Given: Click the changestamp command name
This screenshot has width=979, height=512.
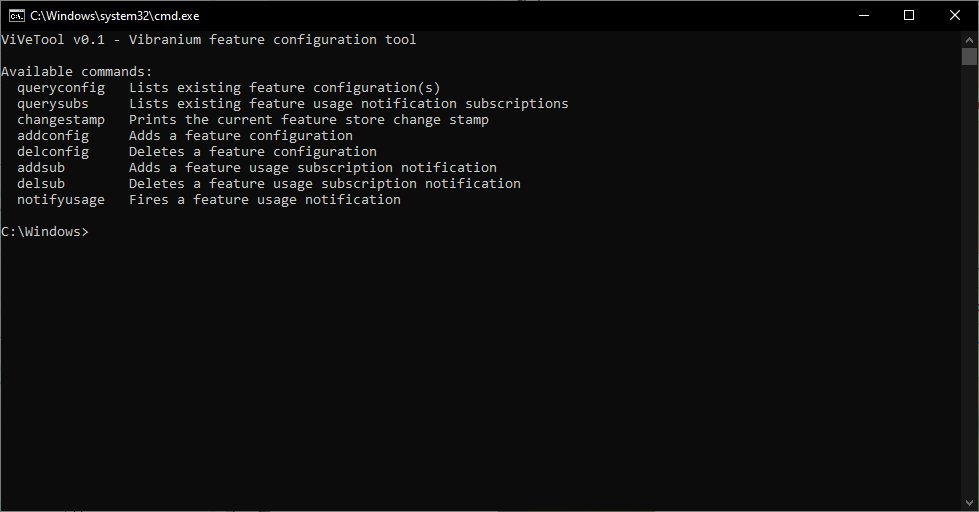Looking at the screenshot, I should point(61,120).
